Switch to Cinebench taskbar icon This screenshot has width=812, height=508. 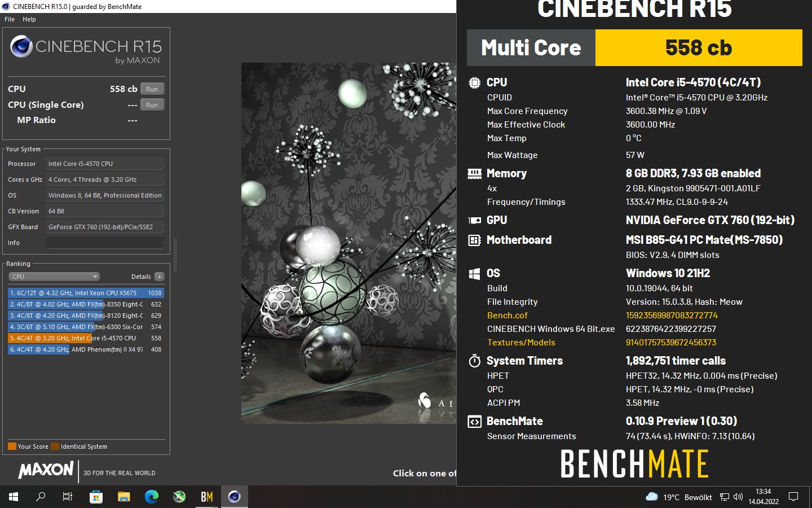(234, 497)
